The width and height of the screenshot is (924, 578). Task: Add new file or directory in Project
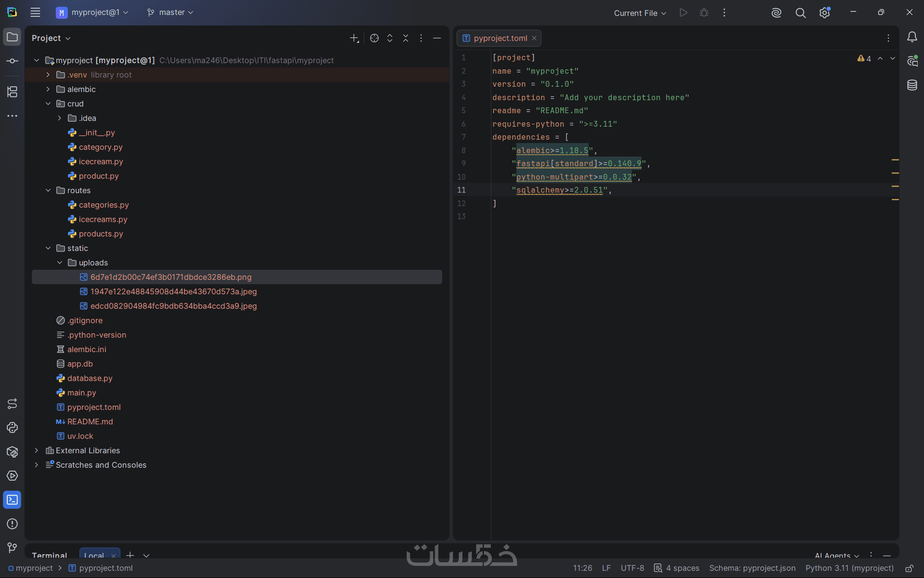tap(355, 38)
